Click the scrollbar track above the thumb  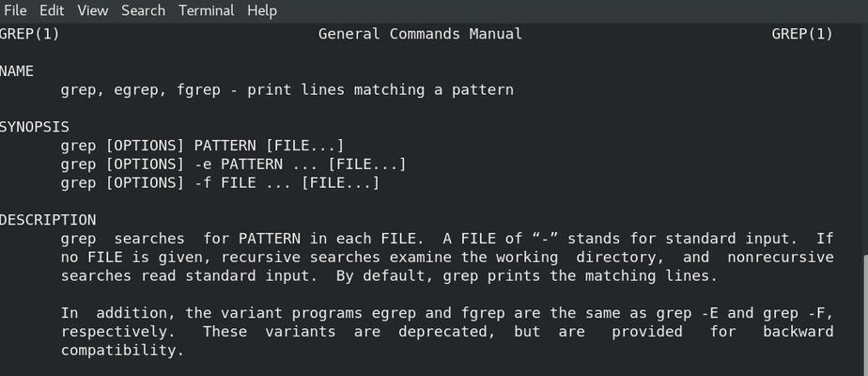864,138
